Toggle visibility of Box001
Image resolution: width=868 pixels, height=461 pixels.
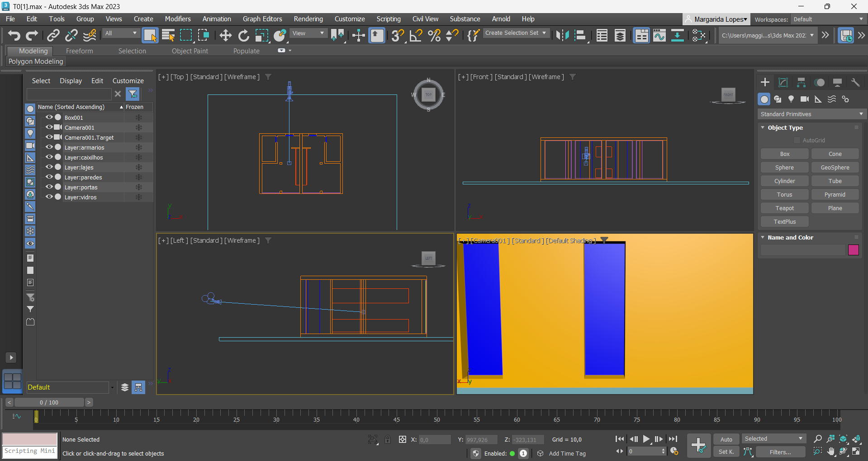coord(49,118)
